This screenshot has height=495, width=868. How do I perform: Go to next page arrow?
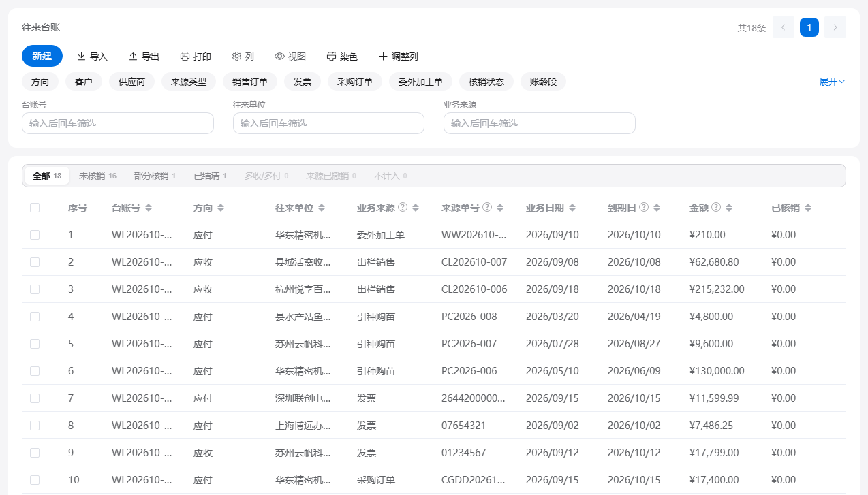pyautogui.click(x=835, y=27)
